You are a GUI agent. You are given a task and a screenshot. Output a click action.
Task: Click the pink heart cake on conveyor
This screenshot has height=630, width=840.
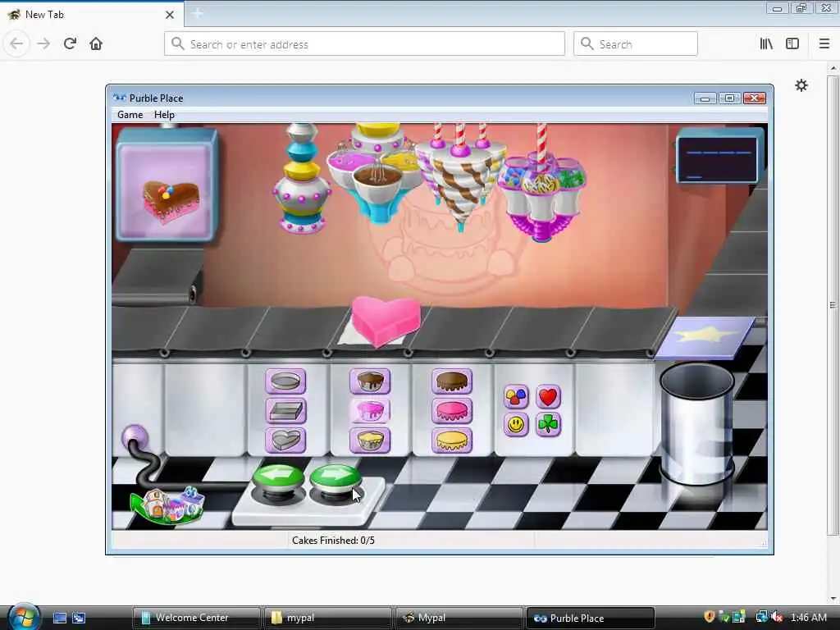[x=386, y=321]
